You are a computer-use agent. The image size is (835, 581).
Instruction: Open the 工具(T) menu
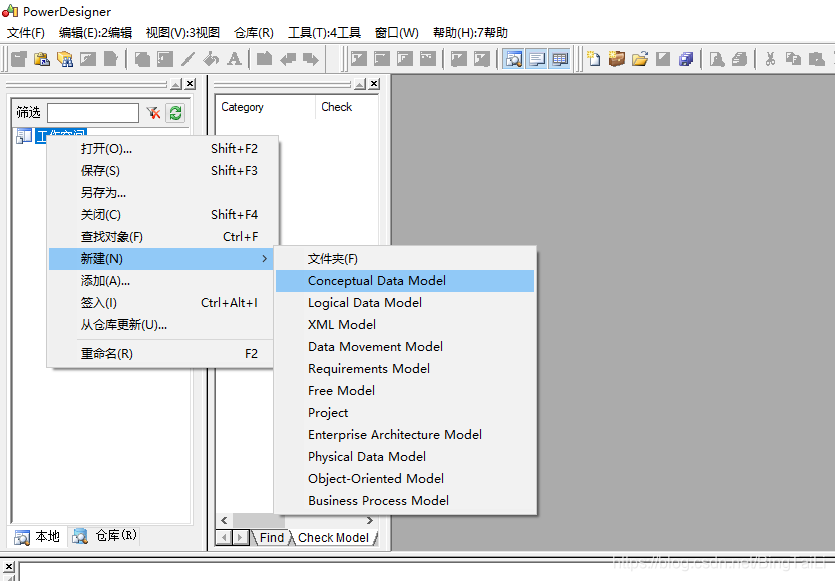(324, 33)
